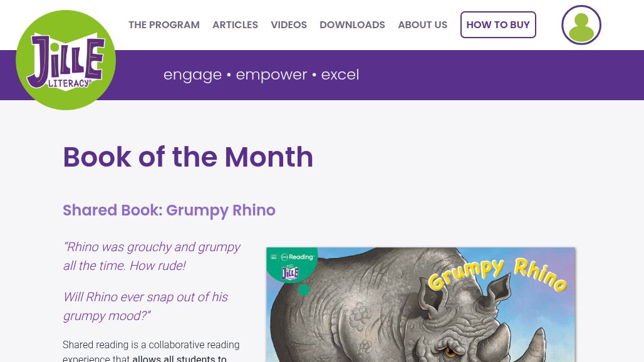Click the "Shared reading is a collaborative" paragraph
This screenshot has height=362, width=644.
point(151,345)
